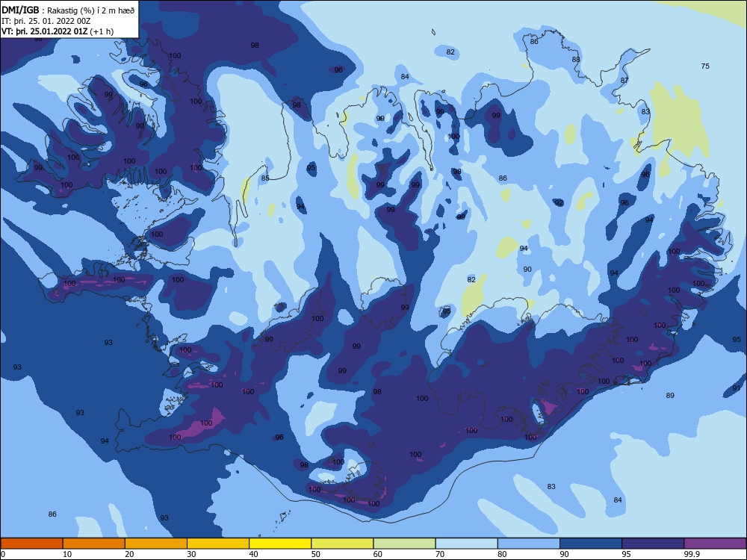Click the orange 10–20 legend swatch

(x=94, y=544)
